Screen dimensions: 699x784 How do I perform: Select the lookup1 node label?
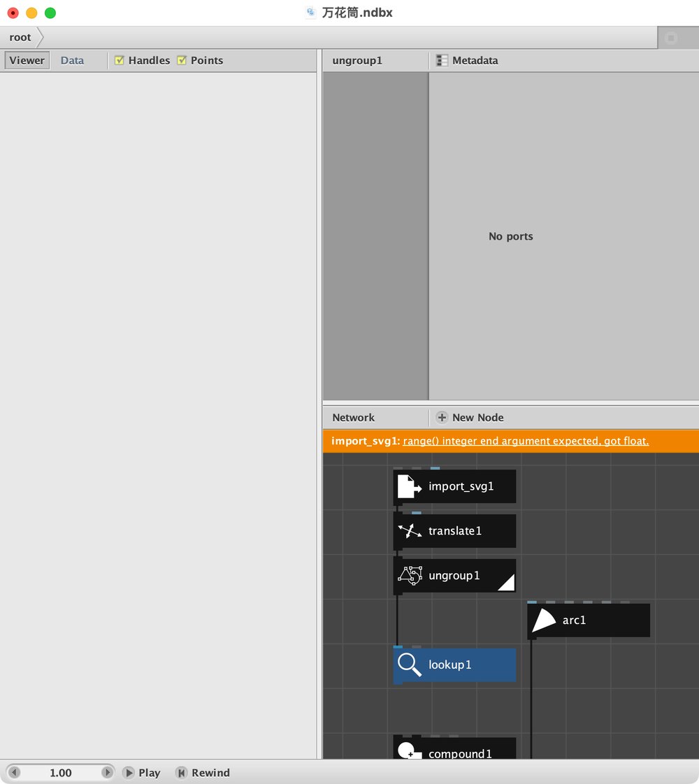[449, 665]
